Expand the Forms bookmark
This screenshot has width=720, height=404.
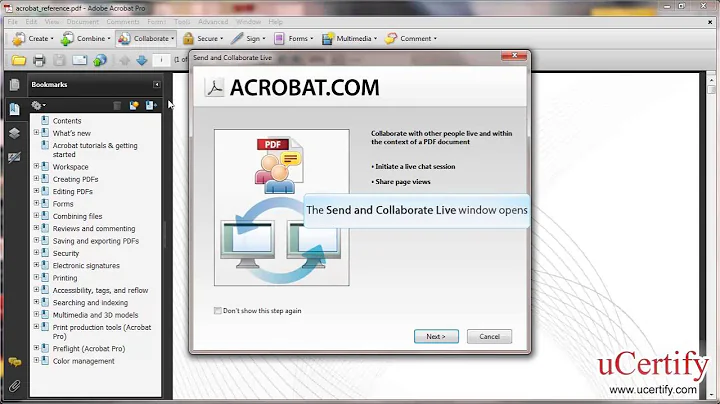[x=36, y=203]
